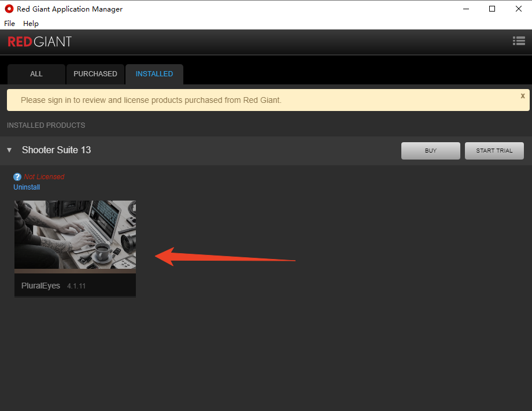Maximize the Application Manager window

(492, 9)
